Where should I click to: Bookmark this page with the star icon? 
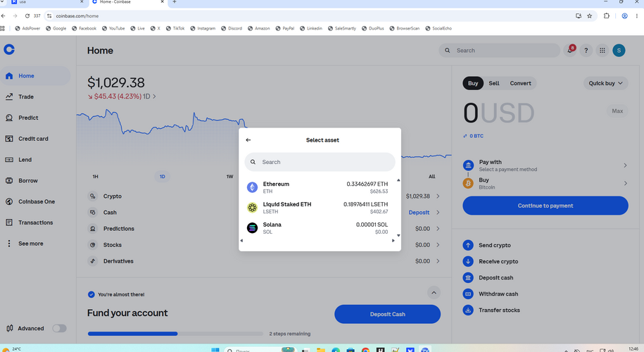(x=589, y=16)
